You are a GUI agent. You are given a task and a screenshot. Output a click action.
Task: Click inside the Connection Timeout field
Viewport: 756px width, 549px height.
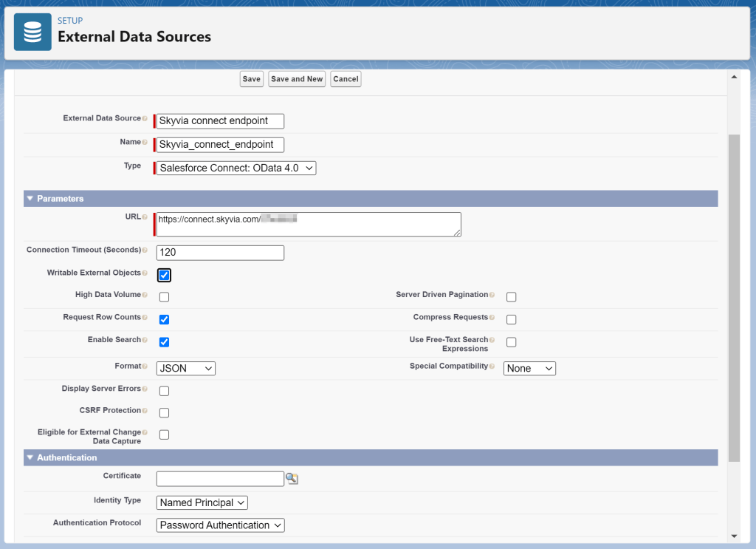coord(219,252)
